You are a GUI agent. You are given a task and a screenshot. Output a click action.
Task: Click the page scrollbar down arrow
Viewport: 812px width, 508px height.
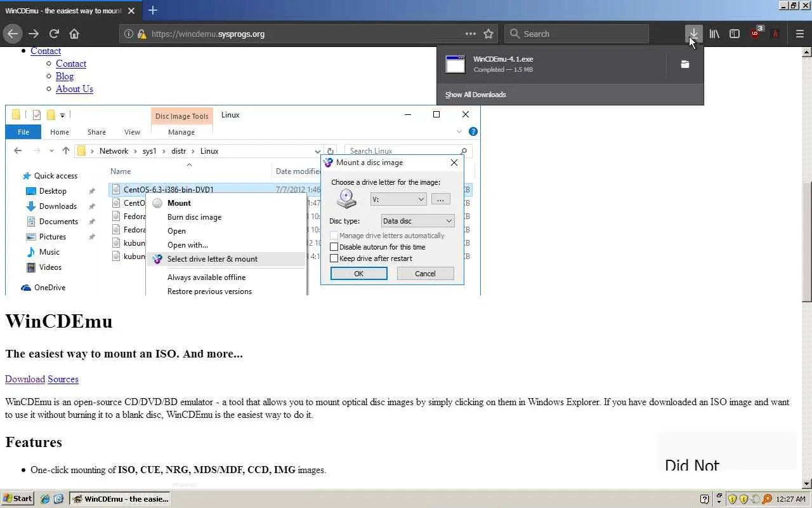(806, 484)
